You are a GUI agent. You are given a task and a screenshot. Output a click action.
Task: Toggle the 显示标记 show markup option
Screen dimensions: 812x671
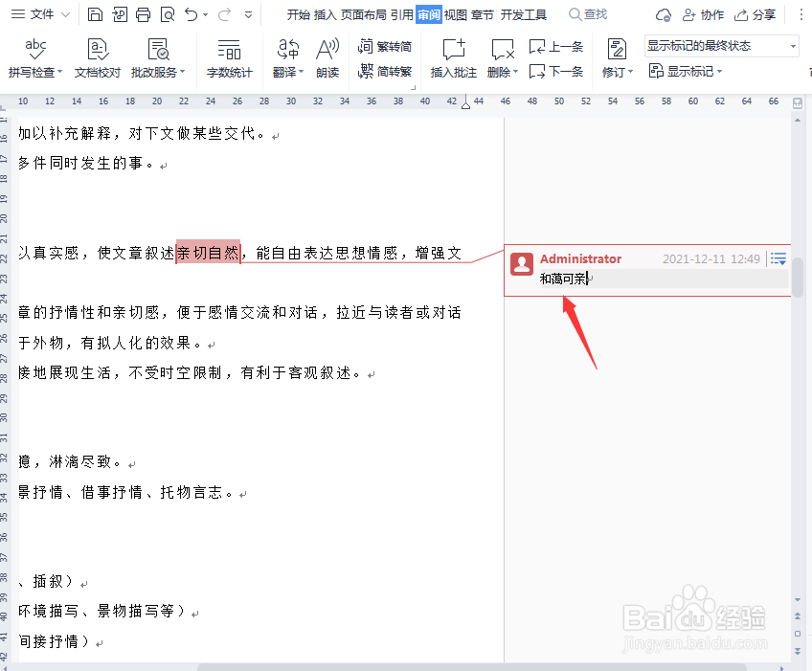pos(683,71)
